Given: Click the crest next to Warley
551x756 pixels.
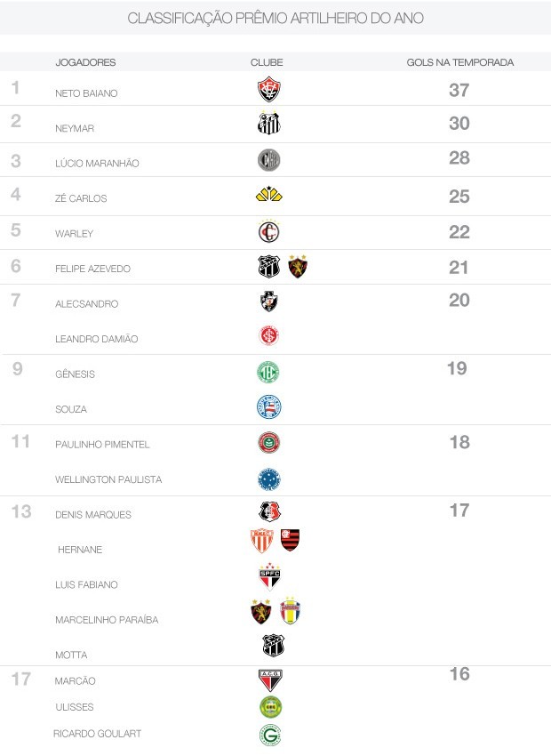Looking at the screenshot, I should (x=268, y=232).
